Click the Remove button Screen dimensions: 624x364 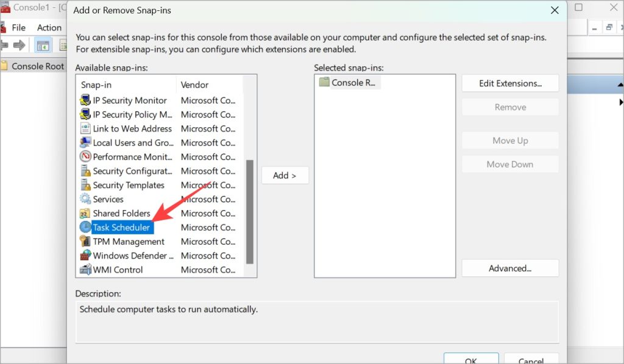[510, 107]
